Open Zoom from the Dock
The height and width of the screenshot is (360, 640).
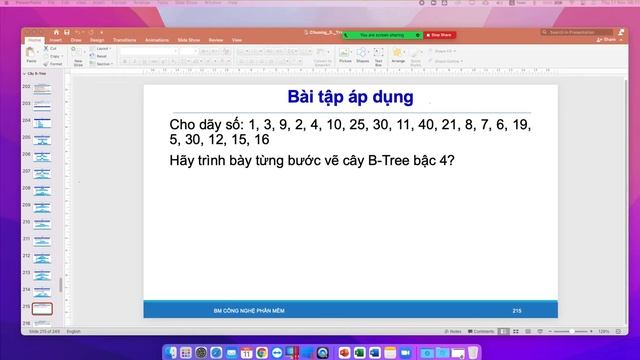(405, 352)
